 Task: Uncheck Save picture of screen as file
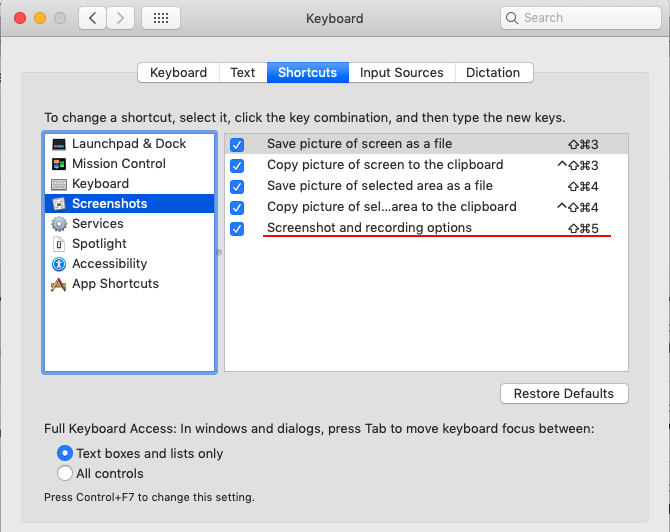coord(237,145)
